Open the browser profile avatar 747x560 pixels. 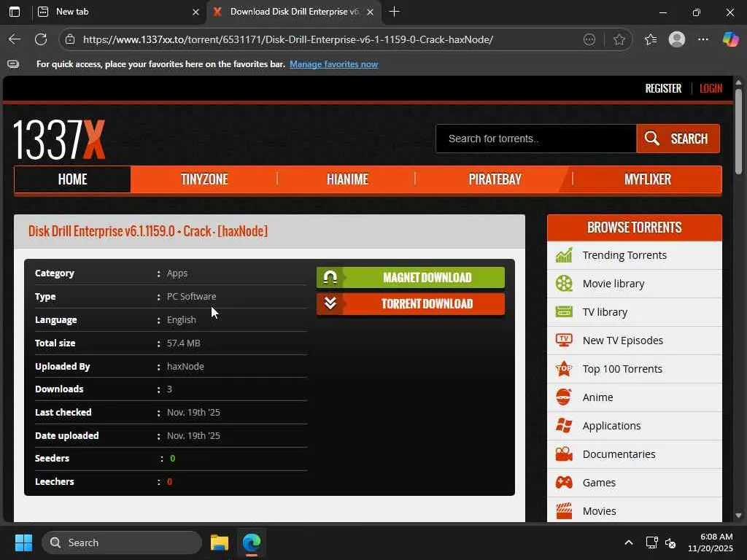click(676, 39)
